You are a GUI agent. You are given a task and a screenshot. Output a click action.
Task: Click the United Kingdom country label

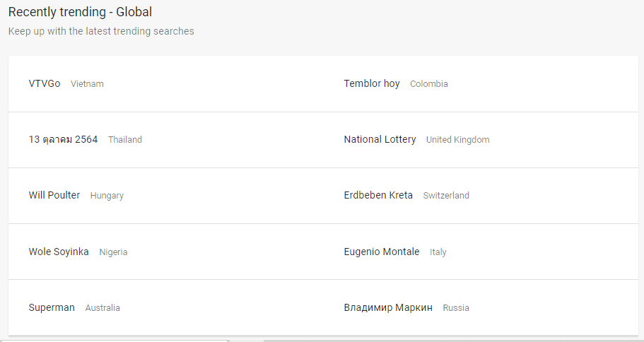[x=458, y=140]
